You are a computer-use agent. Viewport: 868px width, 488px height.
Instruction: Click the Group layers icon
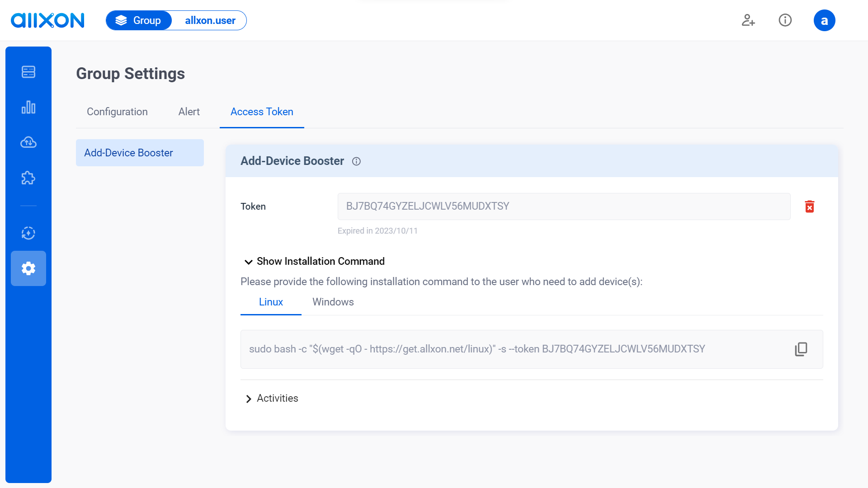[121, 20]
